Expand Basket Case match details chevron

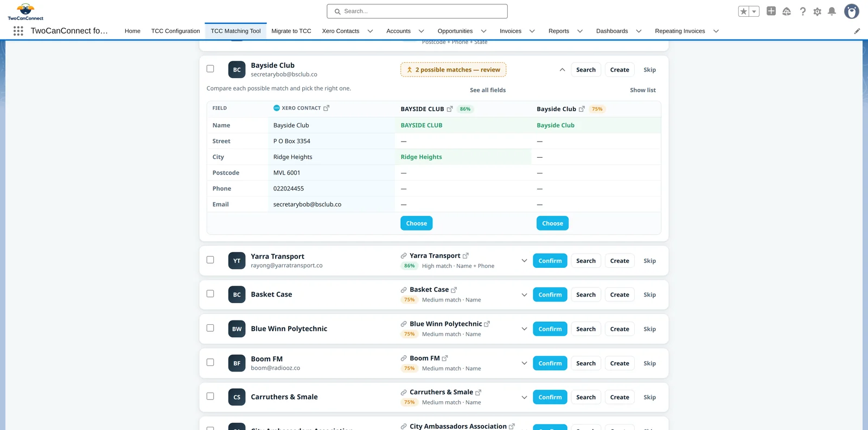pyautogui.click(x=524, y=294)
